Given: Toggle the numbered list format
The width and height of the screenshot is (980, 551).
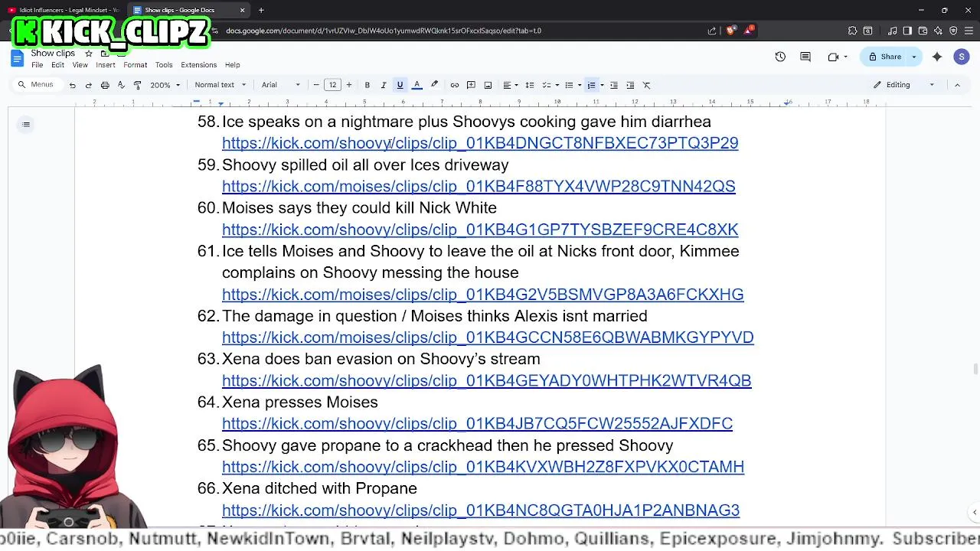Looking at the screenshot, I should point(591,85).
